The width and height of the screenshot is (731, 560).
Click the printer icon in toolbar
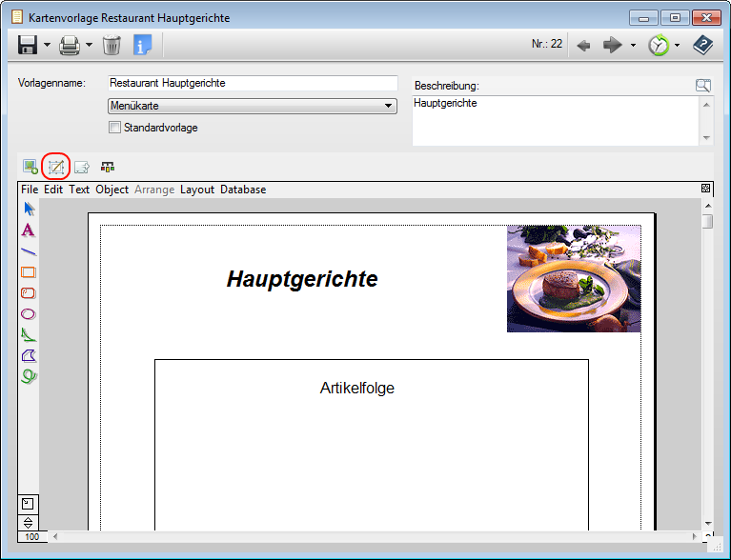(x=70, y=45)
